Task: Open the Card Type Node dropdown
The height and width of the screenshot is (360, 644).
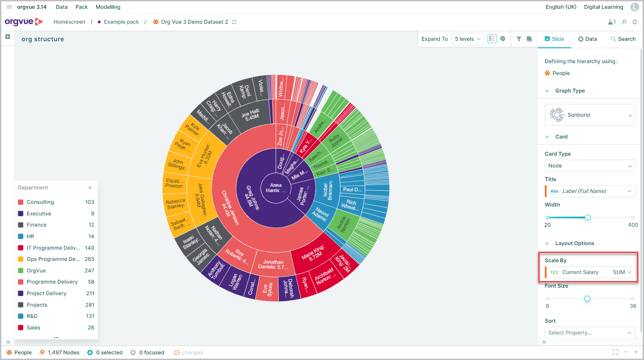Action: pos(590,166)
